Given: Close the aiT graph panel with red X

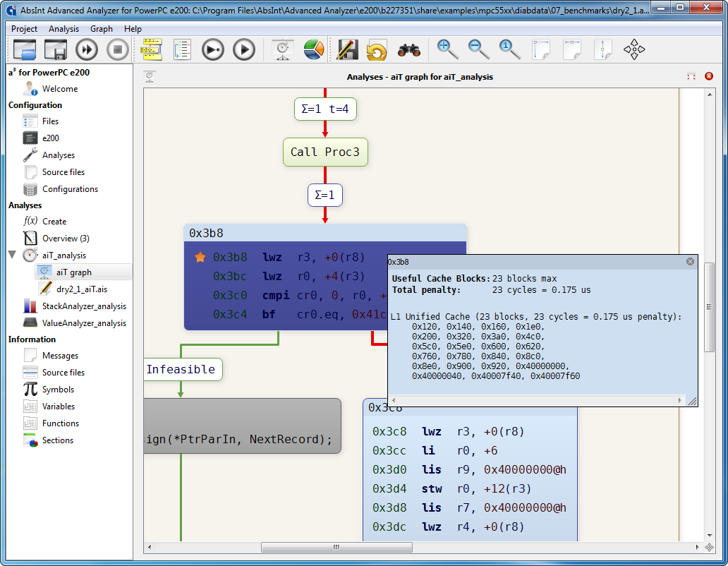Looking at the screenshot, I should [x=709, y=76].
